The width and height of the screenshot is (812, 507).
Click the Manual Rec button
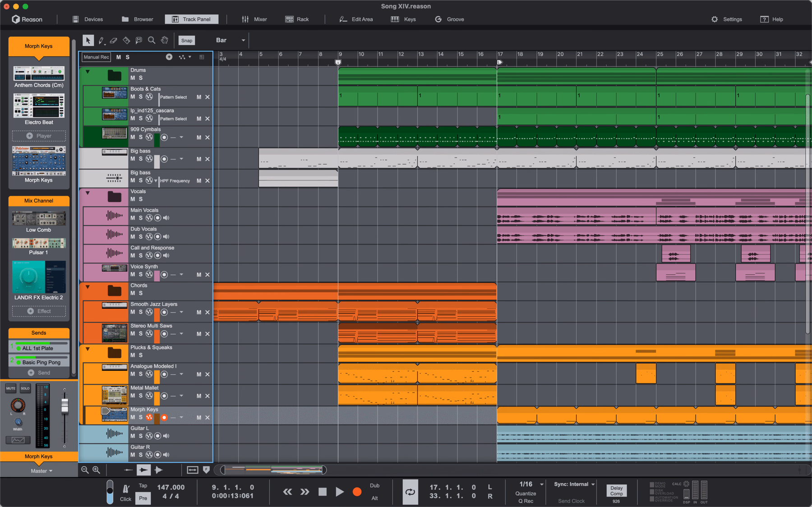(96, 57)
